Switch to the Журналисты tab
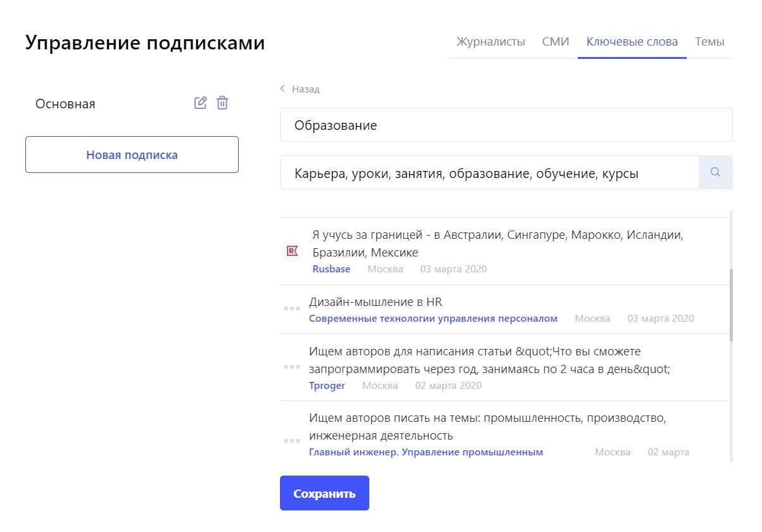 coord(491,42)
